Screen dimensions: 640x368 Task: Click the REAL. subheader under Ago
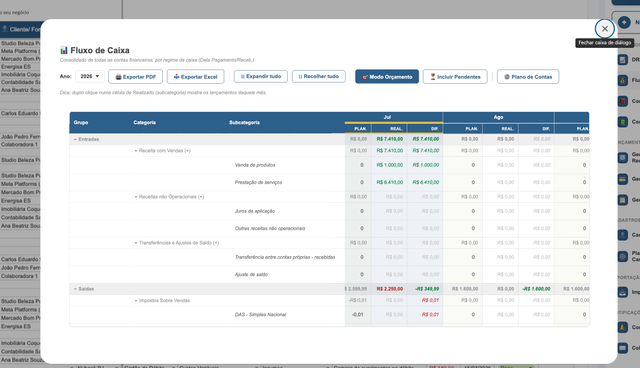pos(500,129)
